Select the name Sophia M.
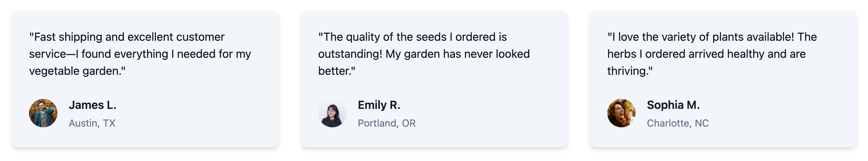The height and width of the screenshot is (161, 868). (x=673, y=105)
